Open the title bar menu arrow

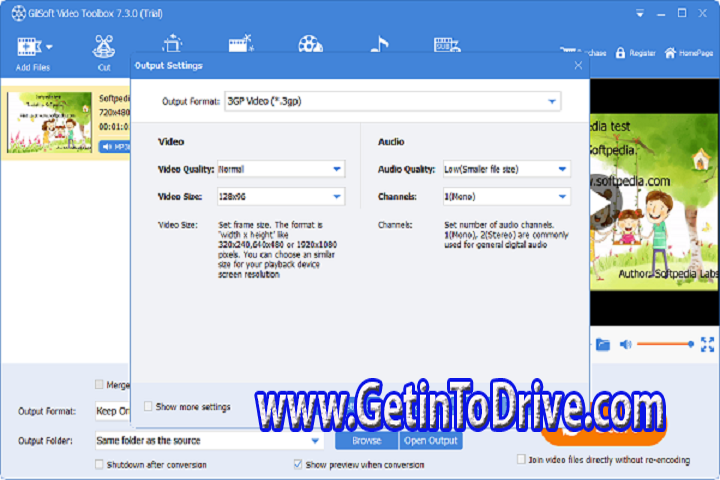(x=640, y=14)
